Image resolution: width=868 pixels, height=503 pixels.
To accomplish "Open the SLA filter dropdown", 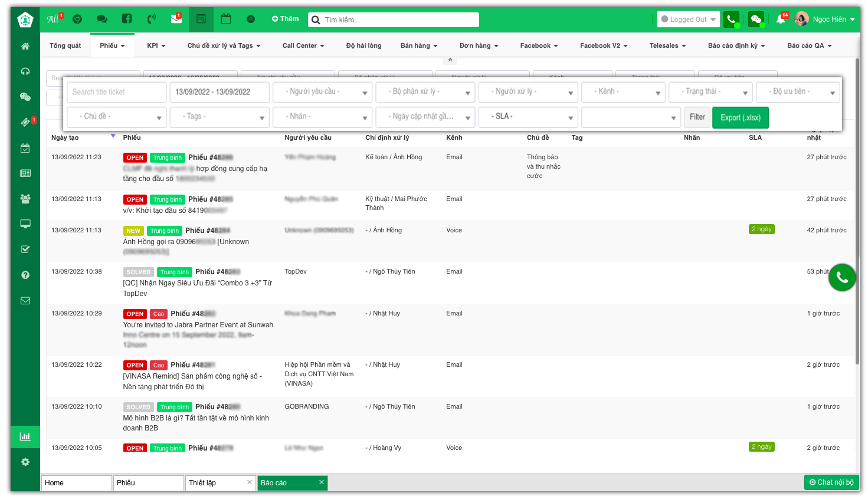I will tap(528, 117).
